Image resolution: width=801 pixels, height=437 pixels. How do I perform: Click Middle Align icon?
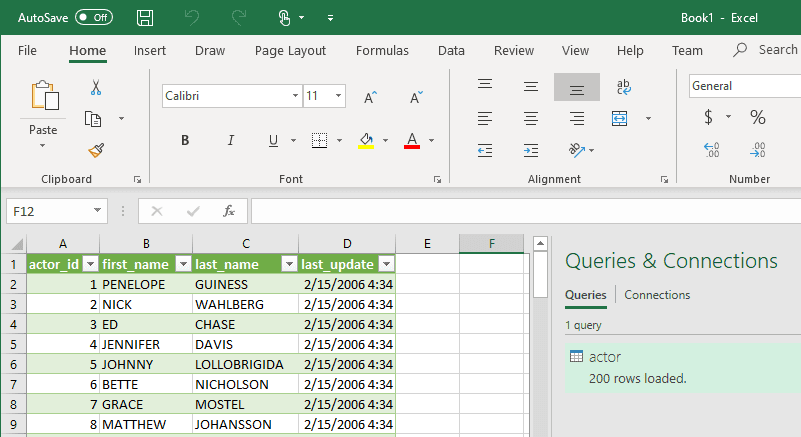click(x=531, y=86)
